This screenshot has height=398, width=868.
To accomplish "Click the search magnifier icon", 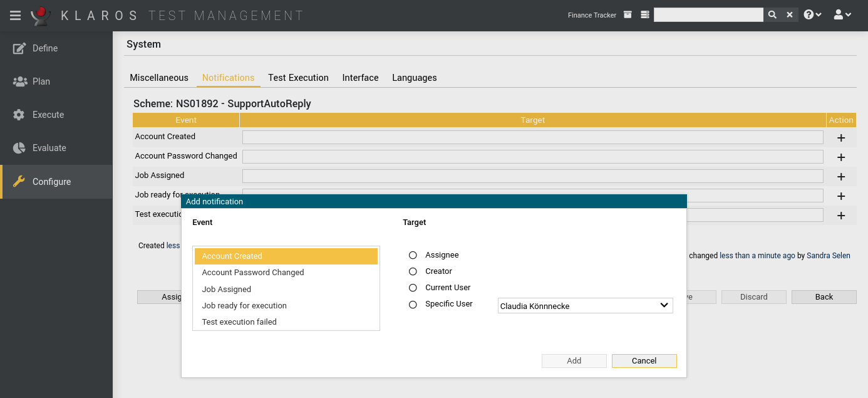I will tap(772, 15).
